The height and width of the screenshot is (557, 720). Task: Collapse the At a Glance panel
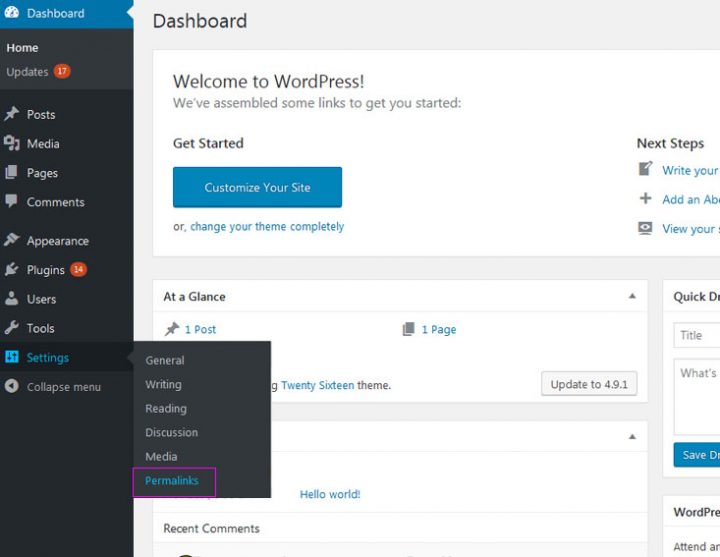pyautogui.click(x=632, y=296)
